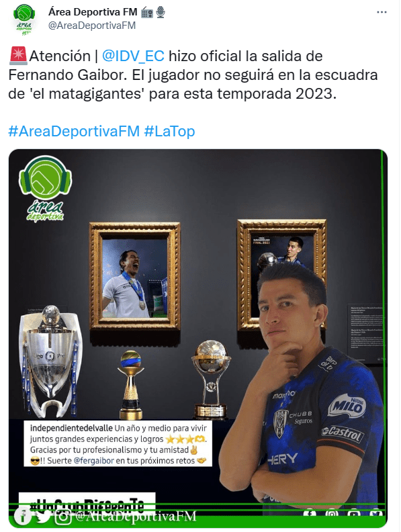The width and height of the screenshot is (401, 532).
Task: Click the Facebook icon in image footer
Action: pos(23,516)
